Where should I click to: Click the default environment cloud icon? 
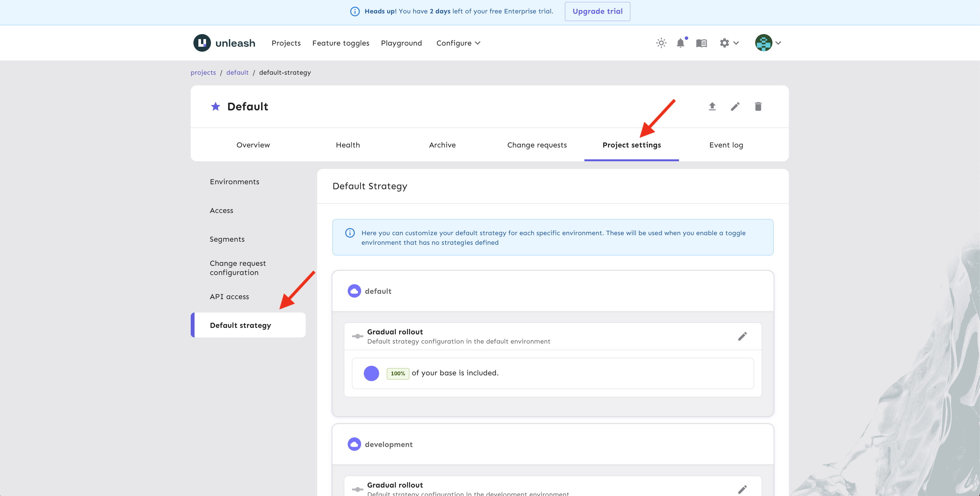coord(354,291)
